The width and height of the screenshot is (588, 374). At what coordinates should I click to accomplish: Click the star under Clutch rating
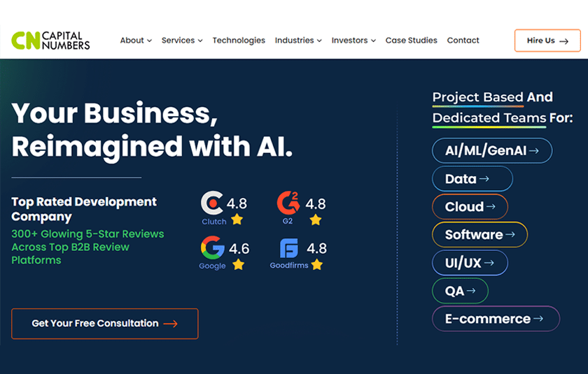click(237, 220)
